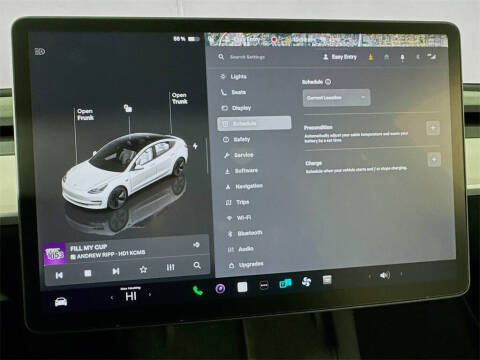Open Upgrades menu

(x=246, y=265)
